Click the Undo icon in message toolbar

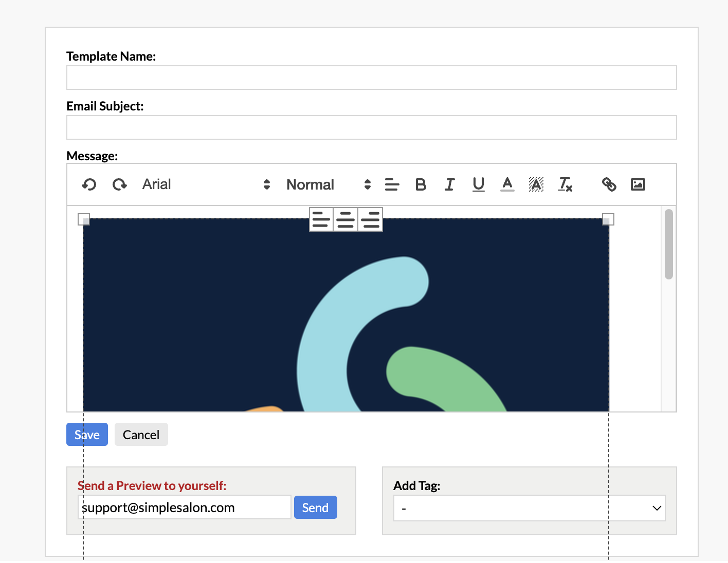(89, 184)
